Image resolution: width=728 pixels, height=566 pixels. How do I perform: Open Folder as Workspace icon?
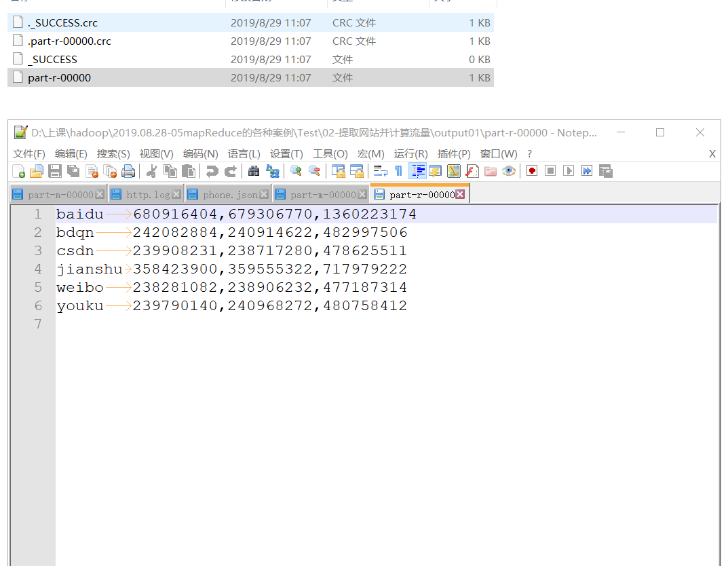491,171
